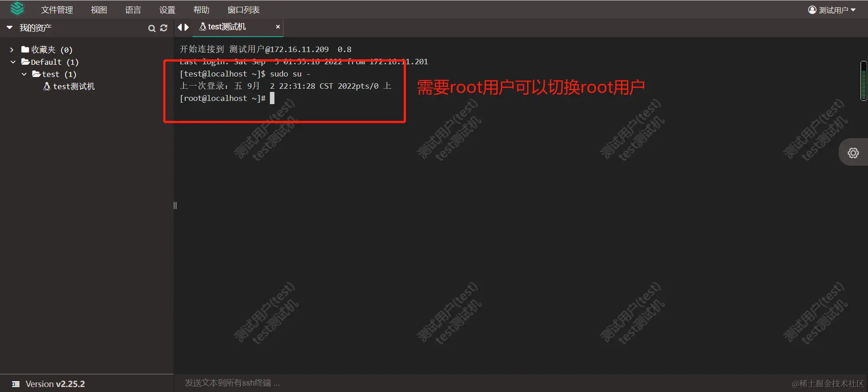Viewport: 868px width, 392px height.
Task: Collapse the test (1) folder
Action: (24, 74)
